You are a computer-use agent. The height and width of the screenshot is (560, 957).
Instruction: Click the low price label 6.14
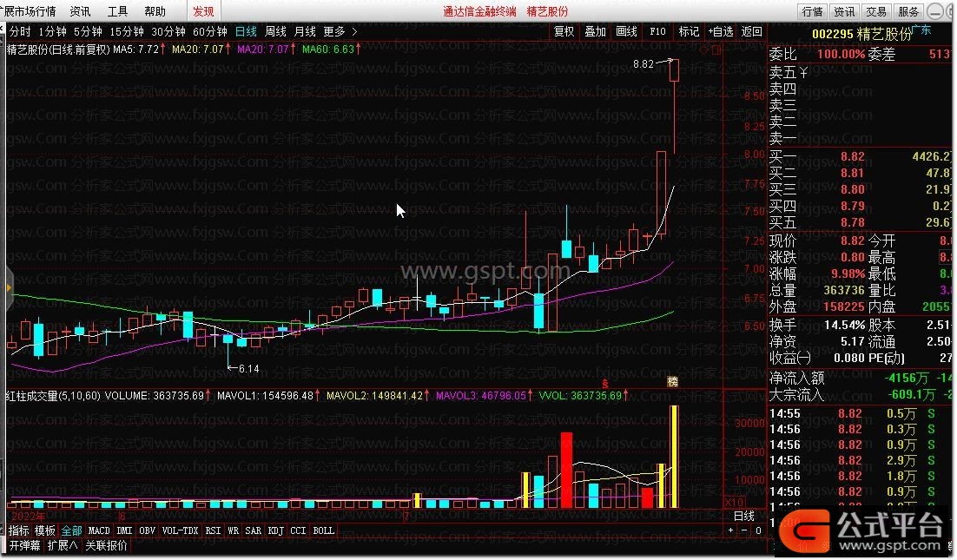[249, 368]
